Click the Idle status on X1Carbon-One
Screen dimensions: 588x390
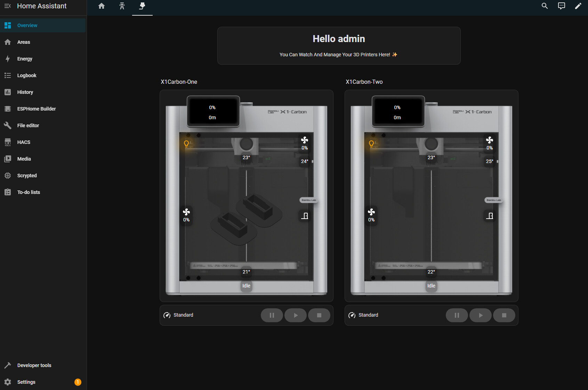pos(246,286)
